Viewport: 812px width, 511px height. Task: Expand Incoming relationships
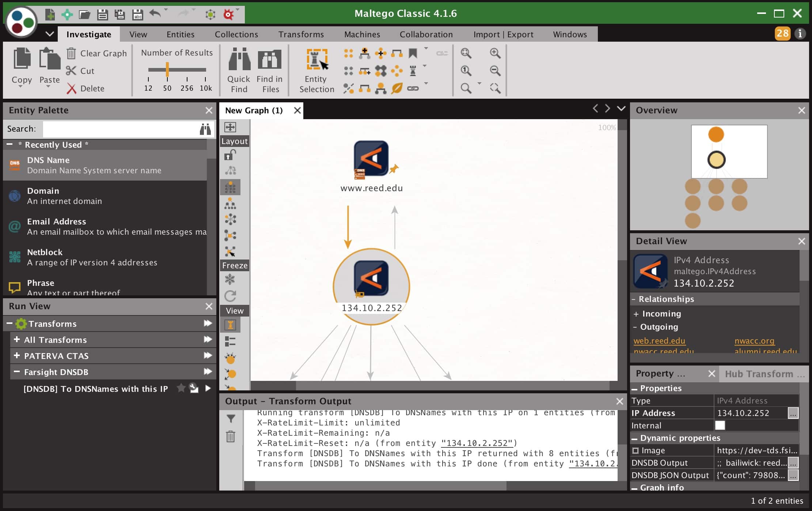636,314
